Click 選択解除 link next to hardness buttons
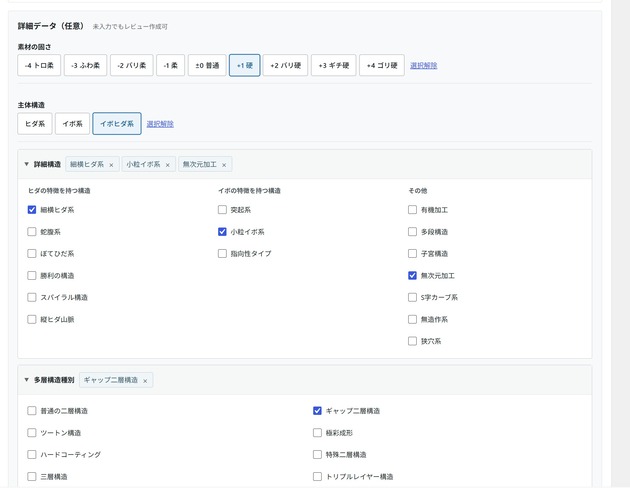 click(x=423, y=65)
